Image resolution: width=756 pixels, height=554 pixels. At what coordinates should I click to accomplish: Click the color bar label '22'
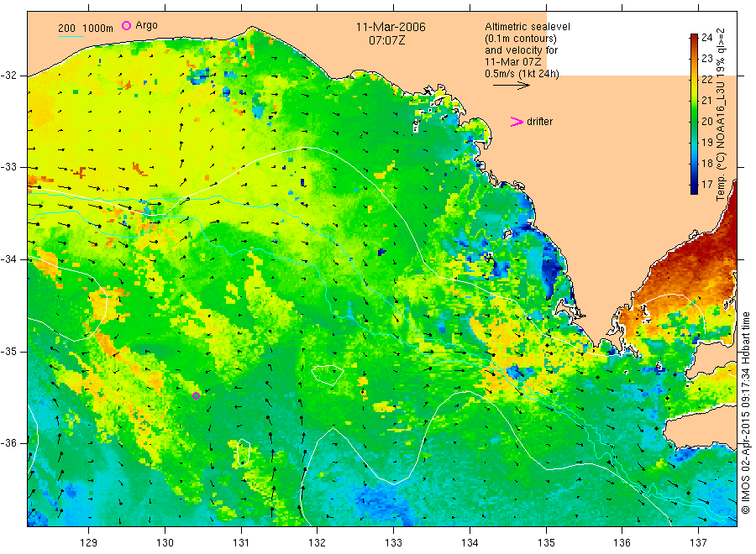706,80
